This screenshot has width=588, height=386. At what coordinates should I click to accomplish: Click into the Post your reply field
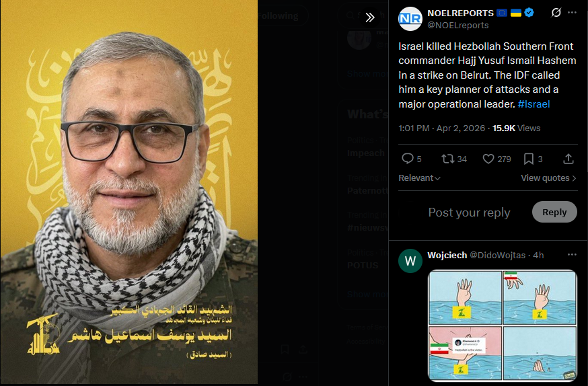point(469,213)
